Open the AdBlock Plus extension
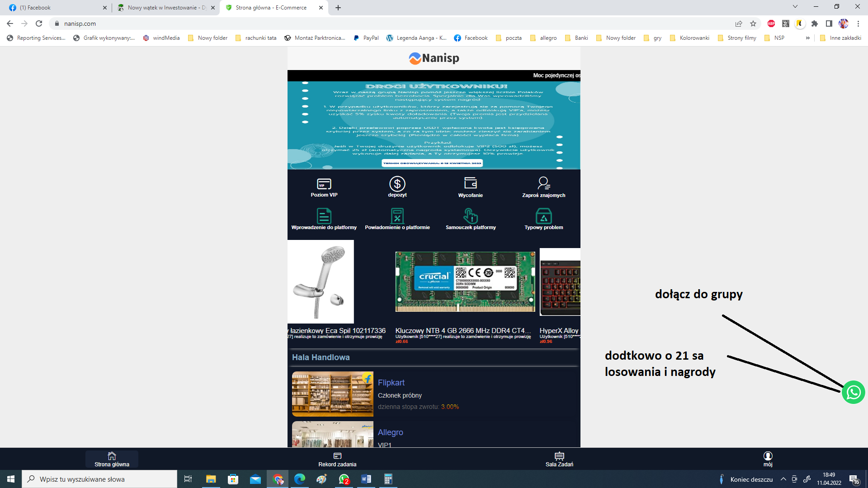 click(x=771, y=23)
